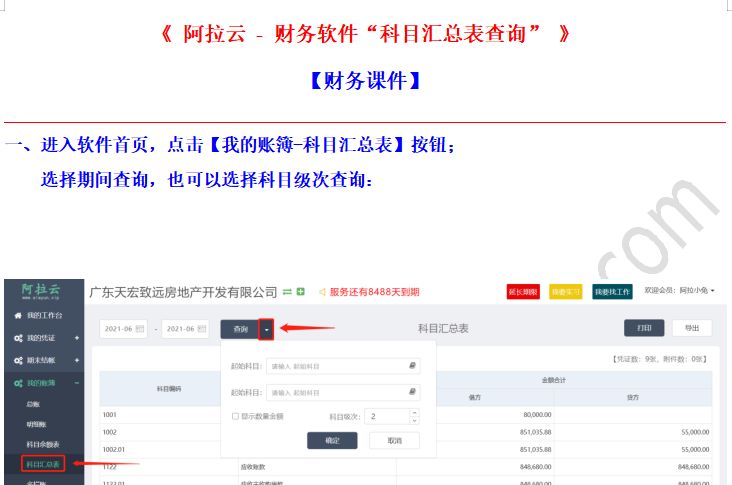The height and width of the screenshot is (485, 732).
Task: Click the 阿拉云 logo in sidebar
Action: [41, 291]
